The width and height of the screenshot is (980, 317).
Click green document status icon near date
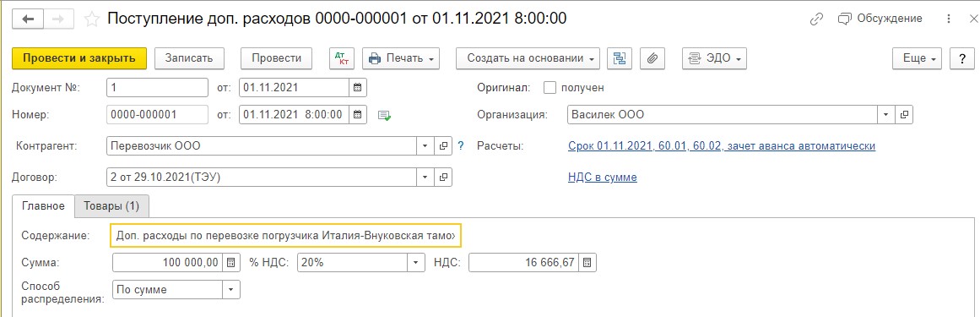(384, 115)
